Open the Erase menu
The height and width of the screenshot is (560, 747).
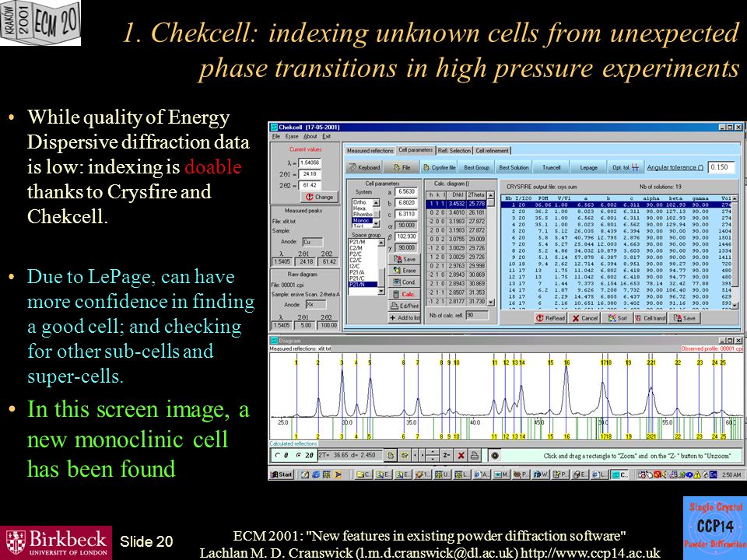pyautogui.click(x=292, y=136)
